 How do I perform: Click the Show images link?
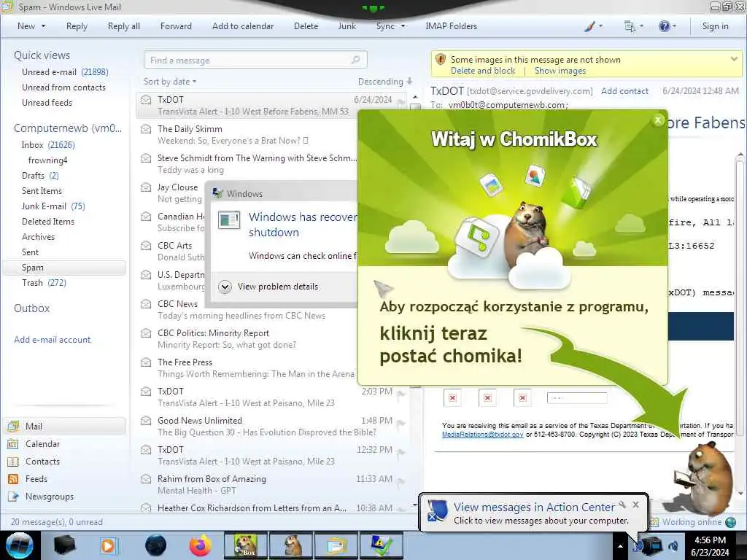point(560,71)
